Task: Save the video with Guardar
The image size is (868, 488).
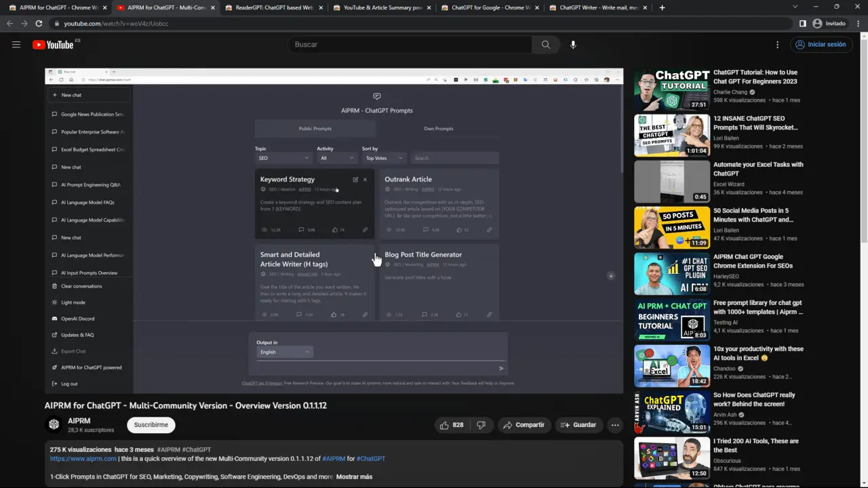Action: coord(578,425)
